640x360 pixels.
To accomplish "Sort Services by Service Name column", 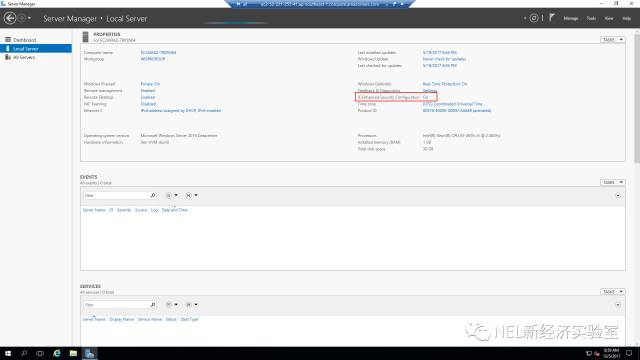I will pos(150,320).
